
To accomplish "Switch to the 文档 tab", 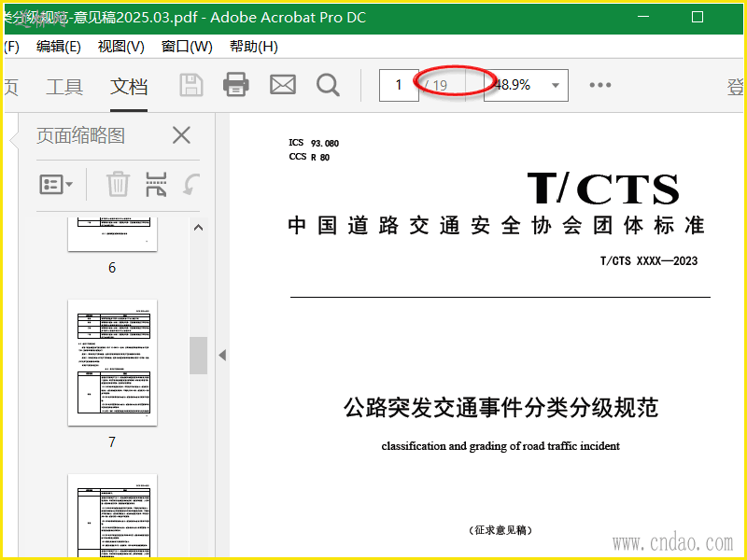I will [129, 87].
